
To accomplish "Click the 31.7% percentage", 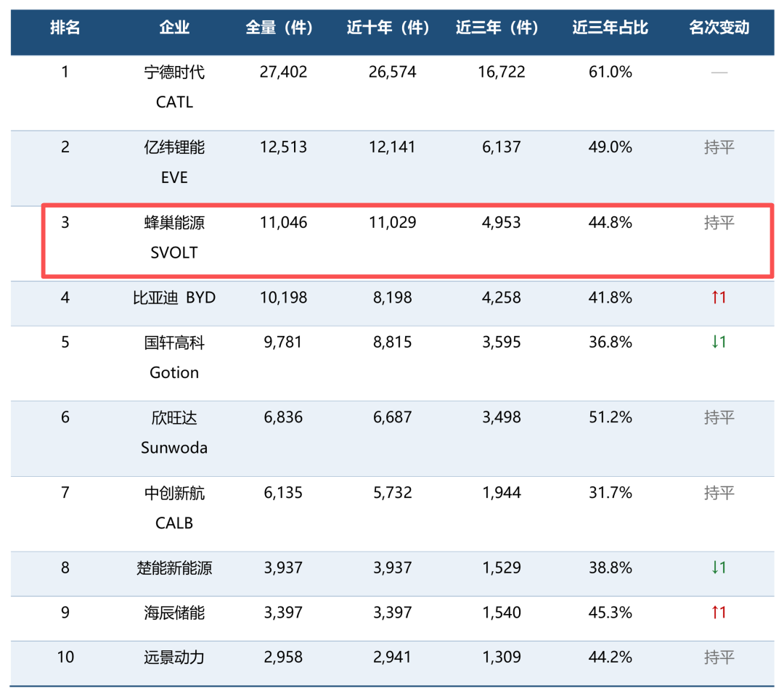I will point(610,493).
